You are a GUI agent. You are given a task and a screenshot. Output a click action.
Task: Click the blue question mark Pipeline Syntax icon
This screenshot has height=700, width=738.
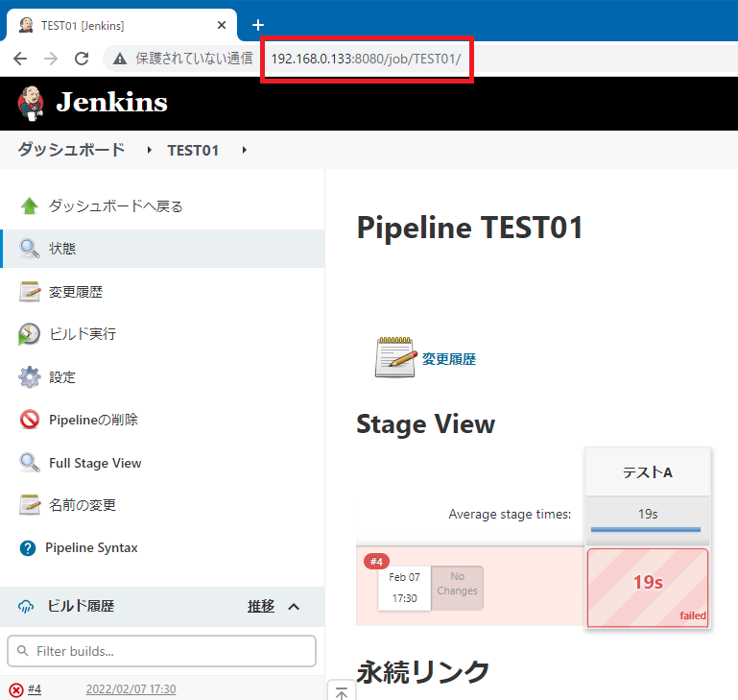tap(28, 548)
